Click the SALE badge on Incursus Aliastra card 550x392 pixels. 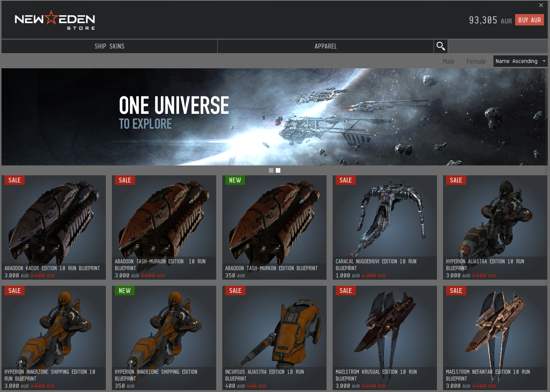[235, 291]
